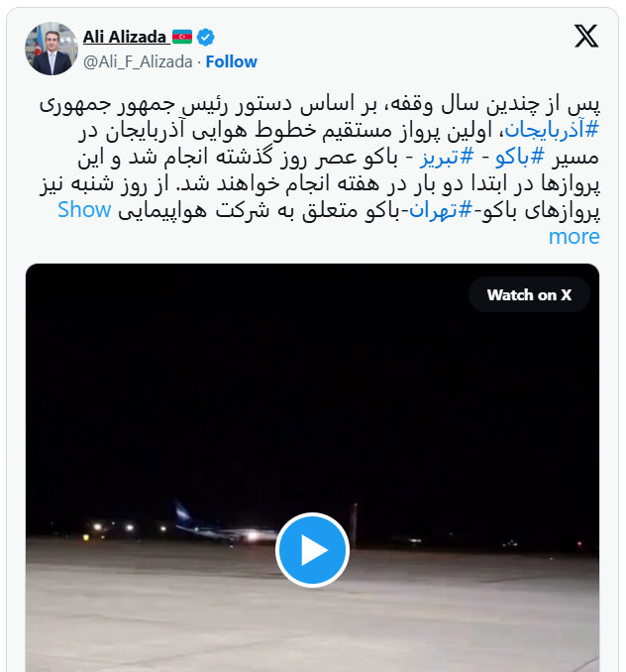Open Ali Alizada's profile picture
626x672 pixels.
click(52, 49)
